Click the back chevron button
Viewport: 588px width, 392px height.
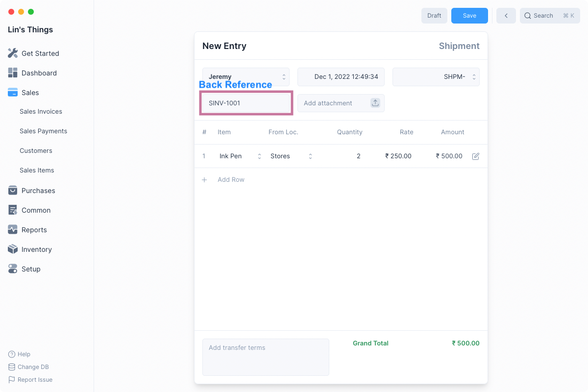click(506, 16)
